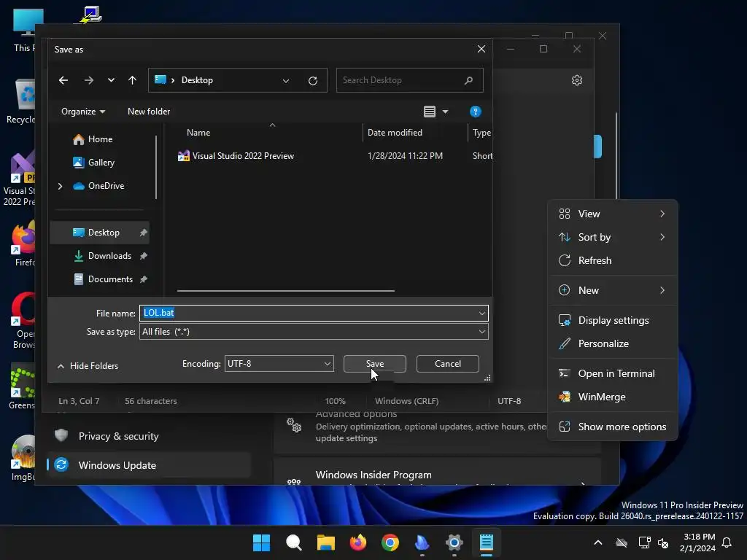Launch Firefox from taskbar
The image size is (747, 560).
(357, 542)
